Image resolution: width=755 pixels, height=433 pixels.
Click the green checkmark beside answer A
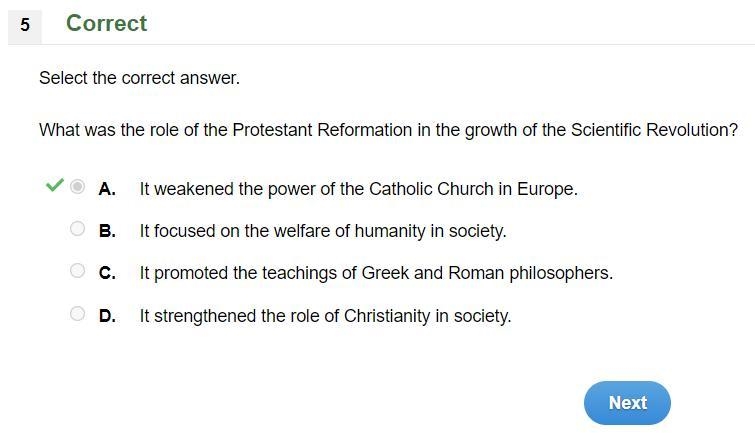point(54,185)
